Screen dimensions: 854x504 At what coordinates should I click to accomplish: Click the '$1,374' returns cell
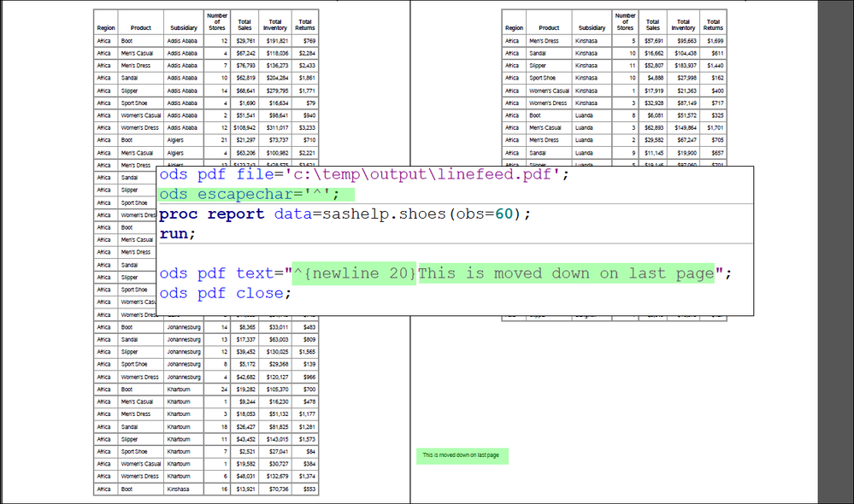[307, 477]
